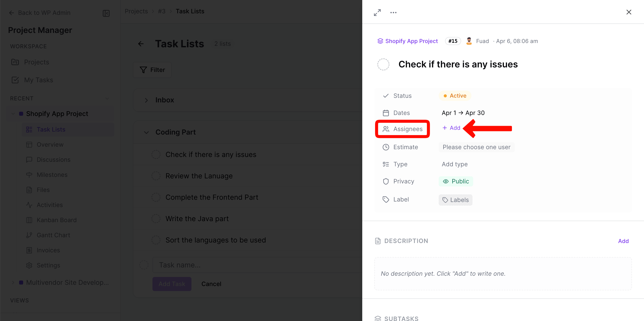This screenshot has height=321, width=644.
Task: Collapse the Shopify App Project tree item
Action: click(x=13, y=113)
